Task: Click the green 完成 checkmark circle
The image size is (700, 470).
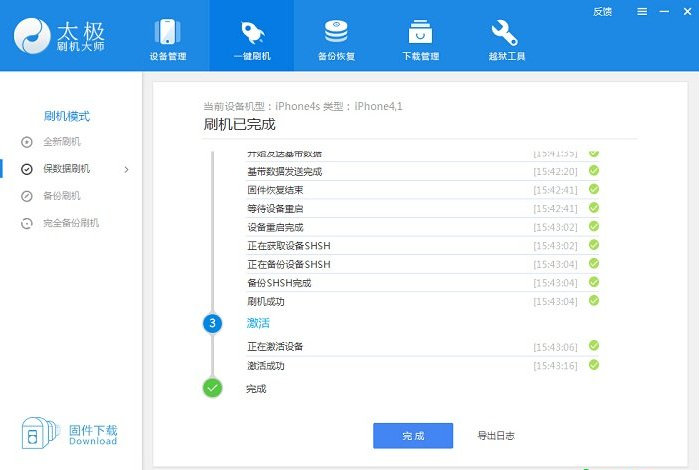Action: (212, 388)
